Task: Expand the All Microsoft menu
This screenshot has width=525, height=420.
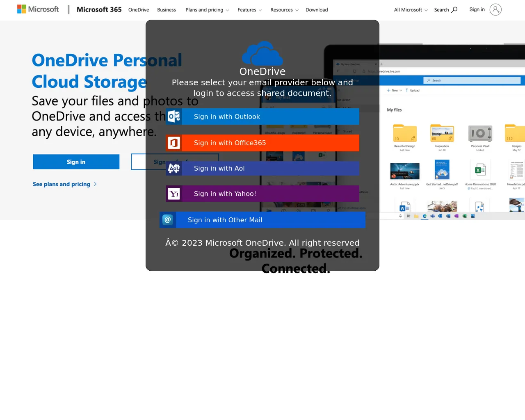Action: click(x=411, y=10)
